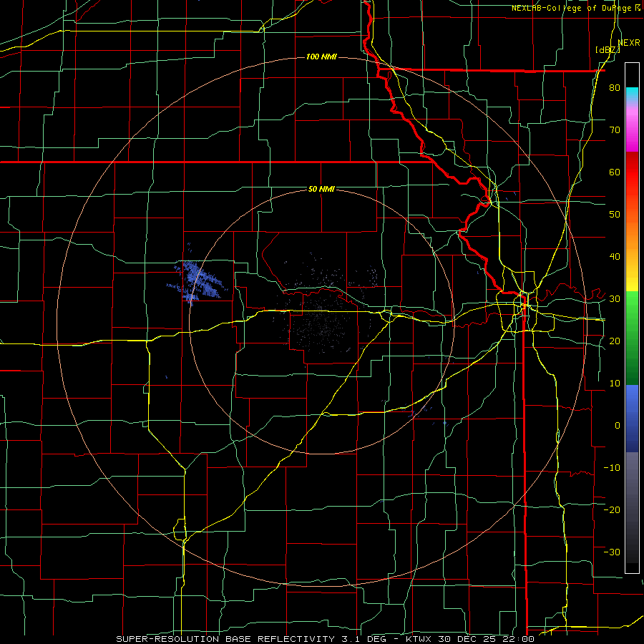Click the "70" value on dBZ scale

pyautogui.click(x=615, y=130)
